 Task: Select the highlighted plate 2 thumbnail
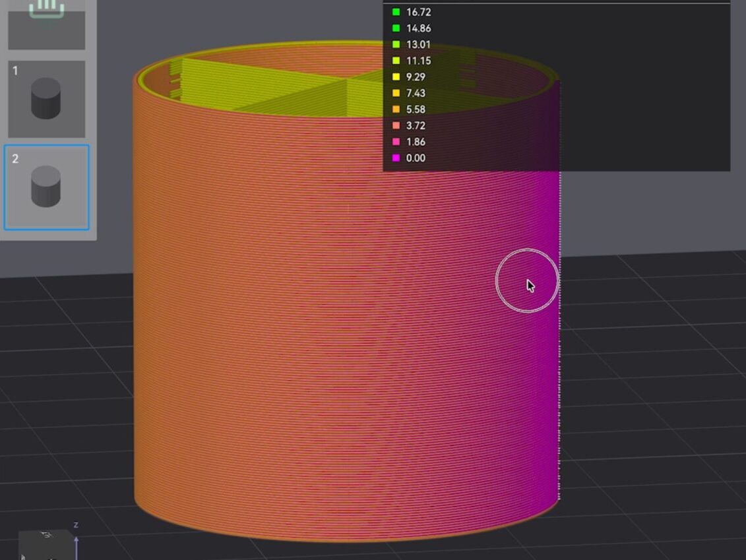(46, 187)
